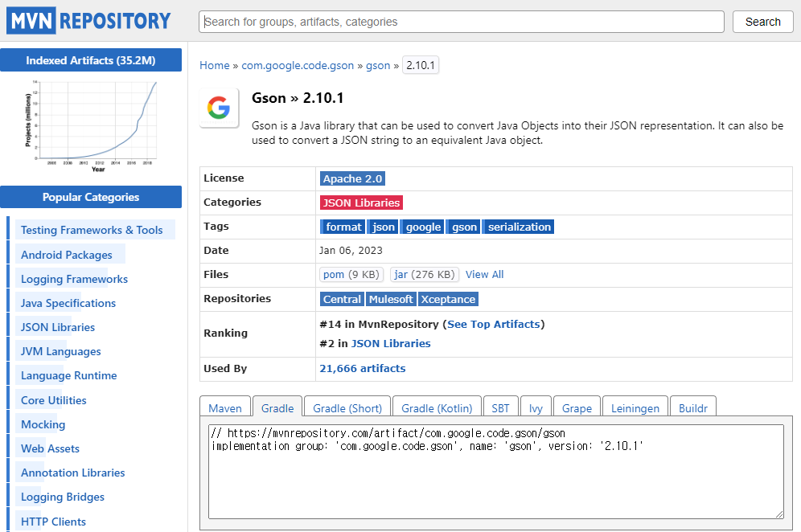Switch to the Gradle (Kotlin) tab

[437, 408]
